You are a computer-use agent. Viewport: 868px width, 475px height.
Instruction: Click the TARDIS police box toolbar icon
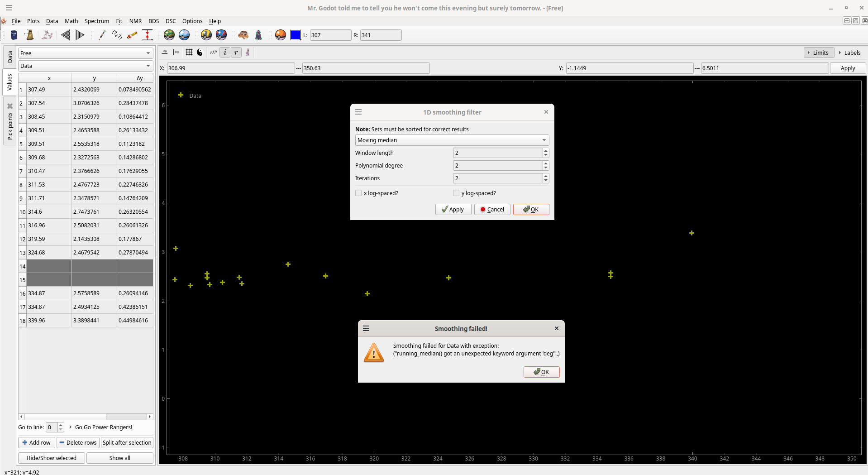pyautogui.click(x=14, y=35)
